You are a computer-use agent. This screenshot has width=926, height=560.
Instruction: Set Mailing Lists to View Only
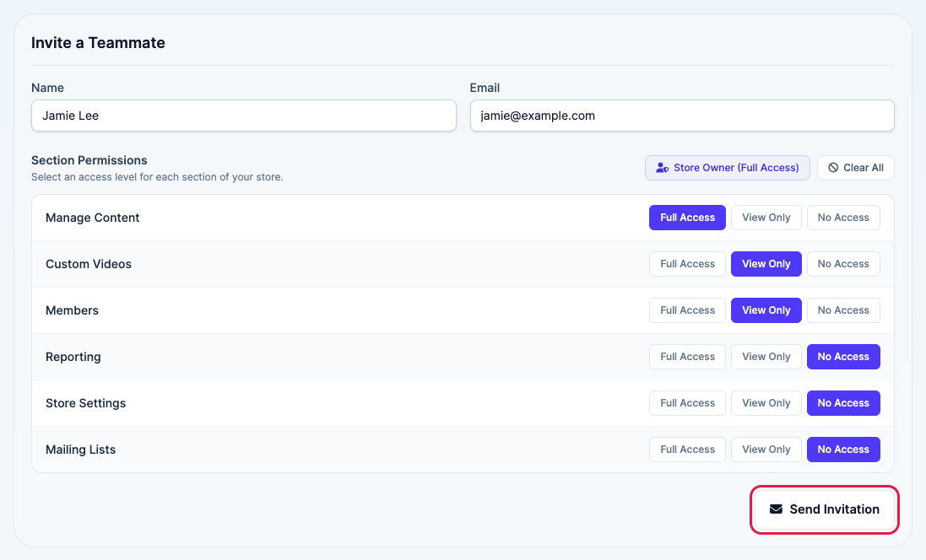point(766,450)
